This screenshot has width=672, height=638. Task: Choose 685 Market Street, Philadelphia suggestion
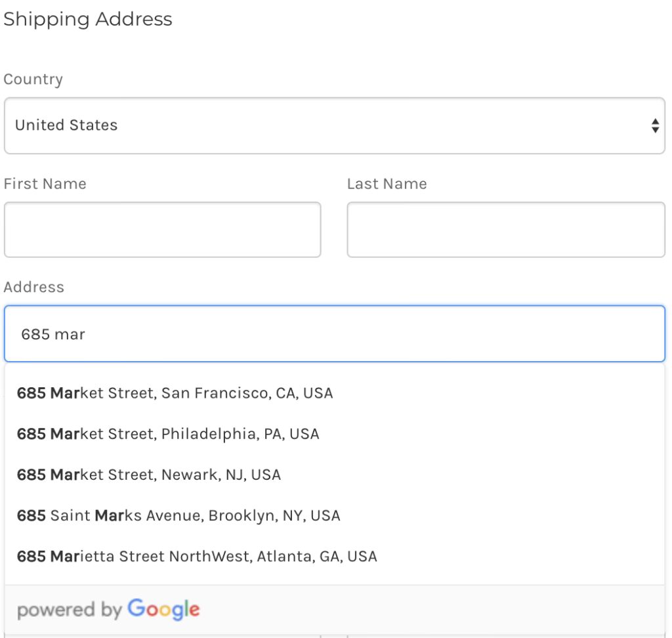(168, 434)
